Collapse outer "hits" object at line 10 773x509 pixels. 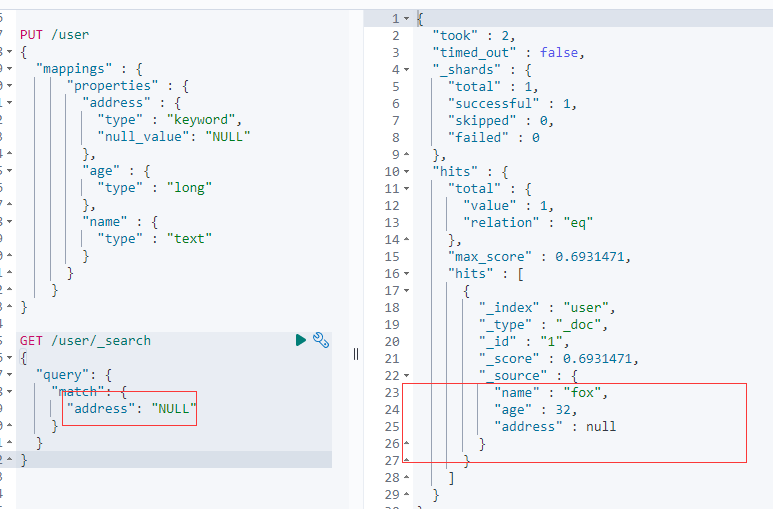point(407,172)
